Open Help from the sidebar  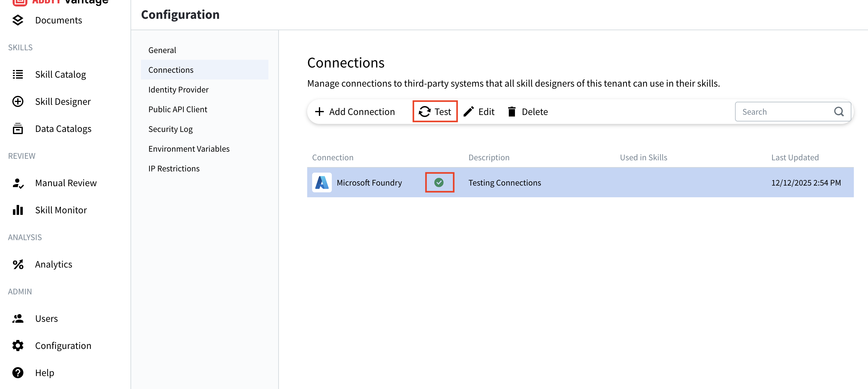pyautogui.click(x=44, y=372)
